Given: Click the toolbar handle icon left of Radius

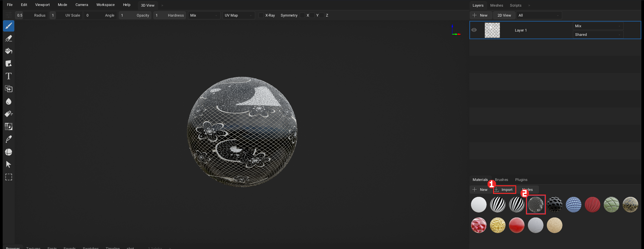Looking at the screenshot, I should [8, 15].
